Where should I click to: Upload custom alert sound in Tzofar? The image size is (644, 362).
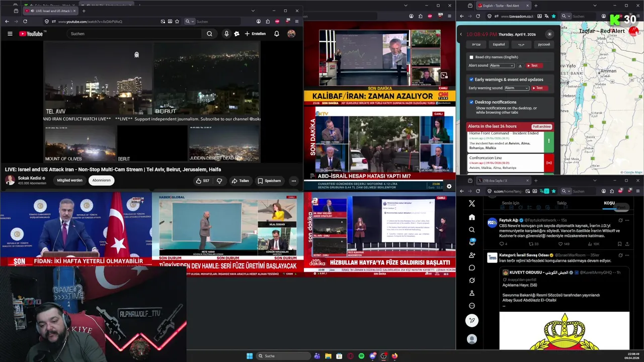pos(520,65)
